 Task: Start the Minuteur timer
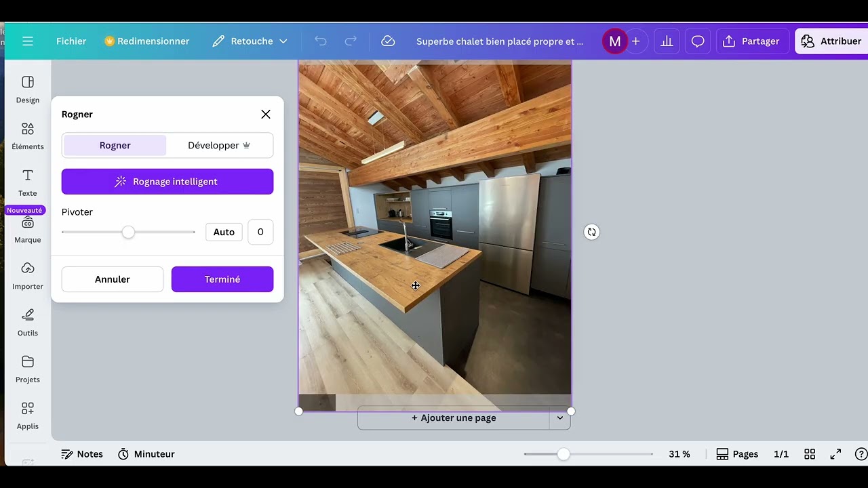pos(146,454)
